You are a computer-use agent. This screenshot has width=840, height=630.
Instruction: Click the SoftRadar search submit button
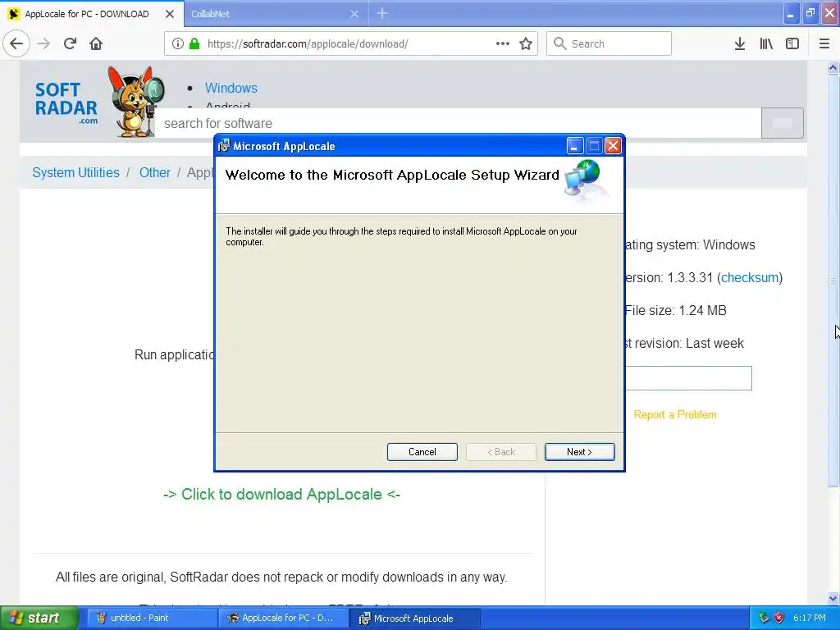[782, 123]
